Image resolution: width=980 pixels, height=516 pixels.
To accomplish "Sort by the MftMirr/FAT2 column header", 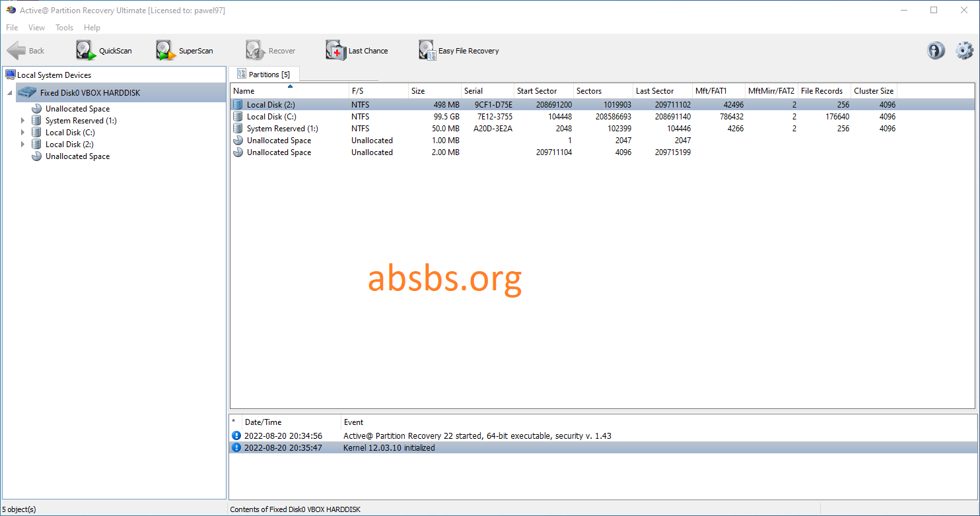I will pyautogui.click(x=771, y=91).
